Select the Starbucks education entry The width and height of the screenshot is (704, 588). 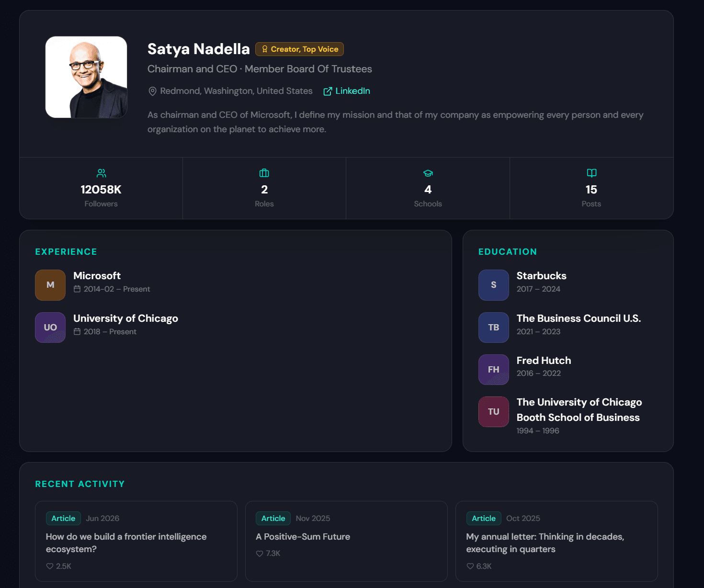coord(541,276)
